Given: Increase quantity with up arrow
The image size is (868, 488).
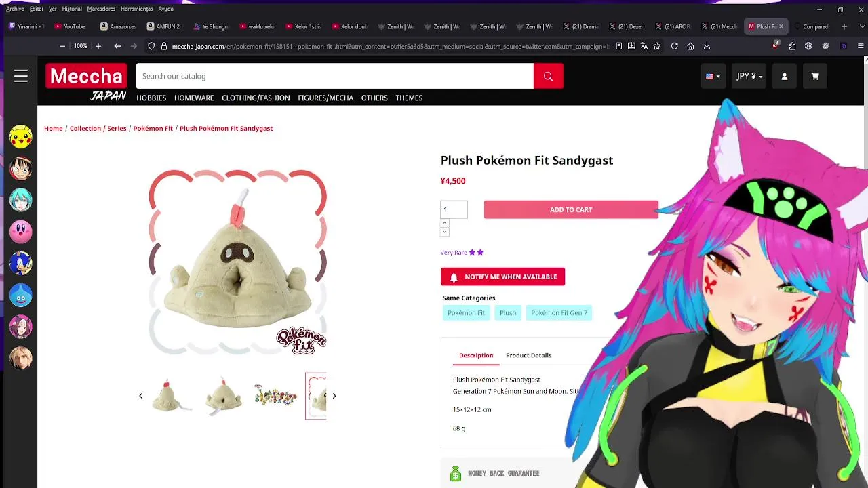Looking at the screenshot, I should (445, 223).
